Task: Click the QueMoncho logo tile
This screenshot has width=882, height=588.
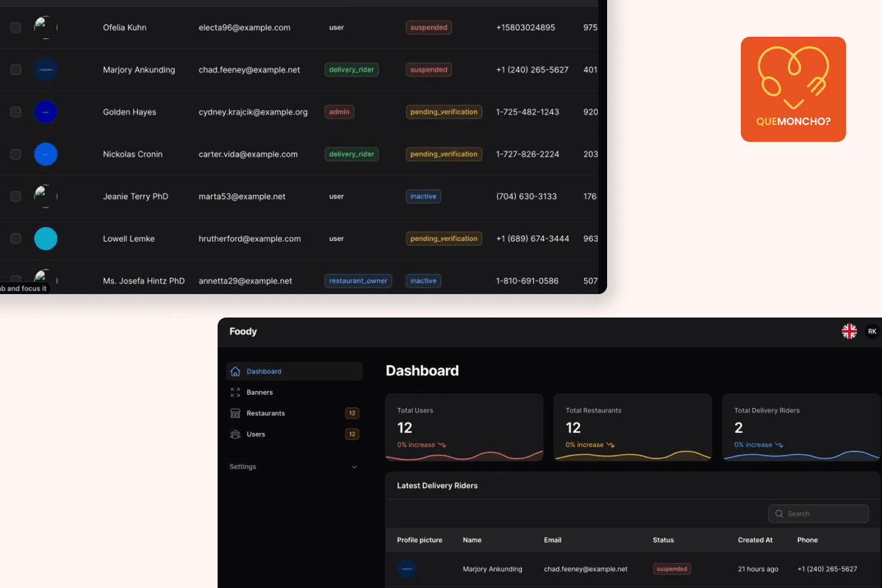Action: (x=793, y=89)
